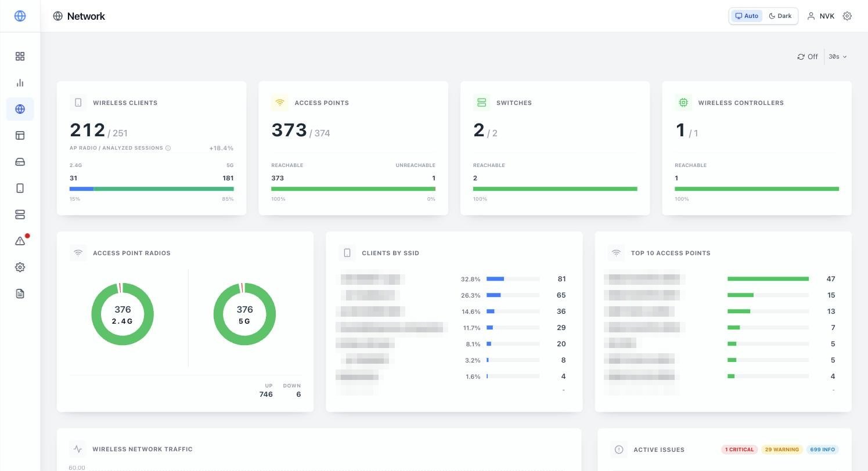The height and width of the screenshot is (471, 868).
Task: Open the alerts warning triangle icon
Action: point(20,241)
